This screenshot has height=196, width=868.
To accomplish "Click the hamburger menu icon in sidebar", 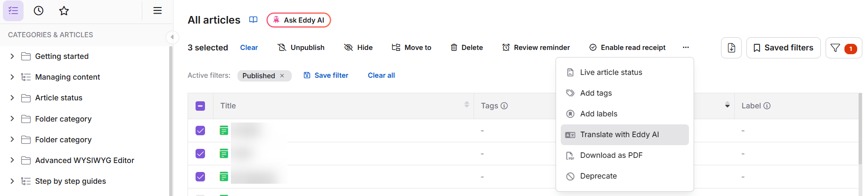I will pyautogui.click(x=157, y=10).
